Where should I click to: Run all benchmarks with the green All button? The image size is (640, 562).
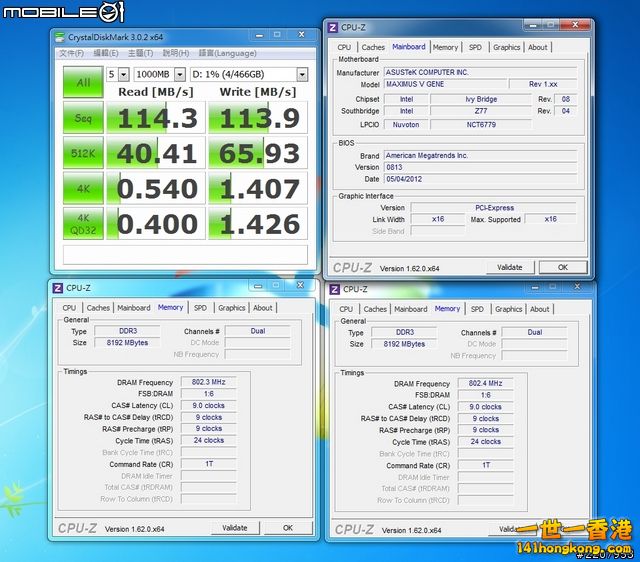pyautogui.click(x=84, y=81)
